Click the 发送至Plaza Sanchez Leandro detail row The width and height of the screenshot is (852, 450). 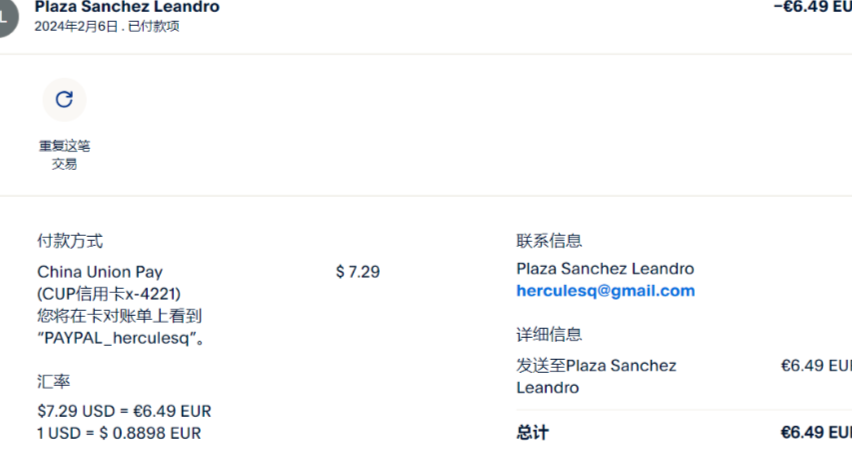(596, 376)
